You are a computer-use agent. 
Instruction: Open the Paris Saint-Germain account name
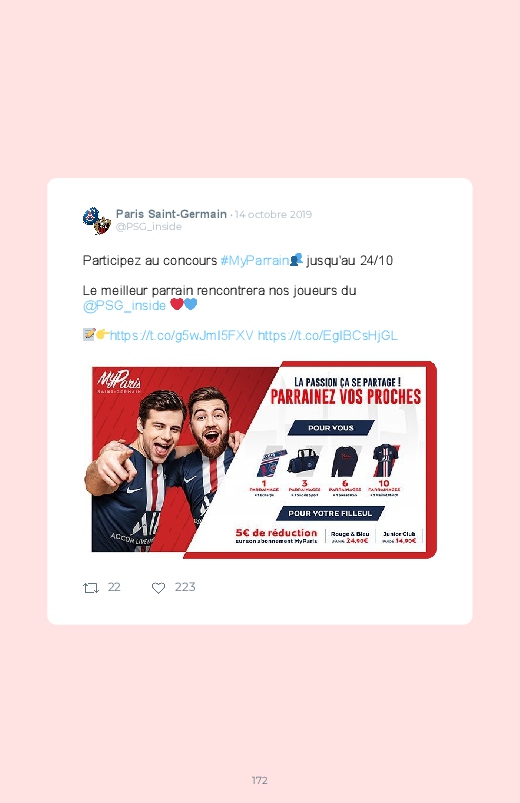click(171, 214)
